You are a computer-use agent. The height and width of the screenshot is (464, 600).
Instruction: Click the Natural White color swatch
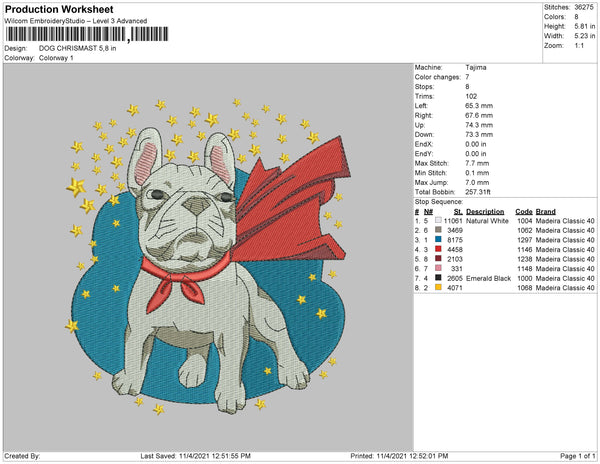(x=438, y=220)
